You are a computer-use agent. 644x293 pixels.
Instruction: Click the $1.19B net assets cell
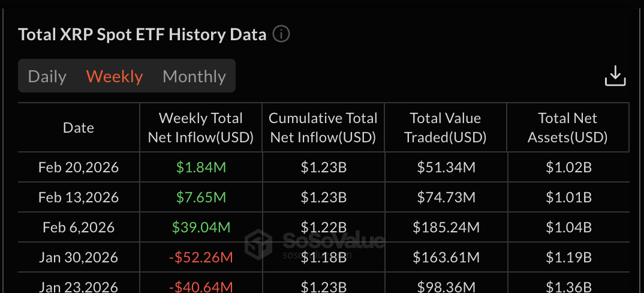(568, 257)
